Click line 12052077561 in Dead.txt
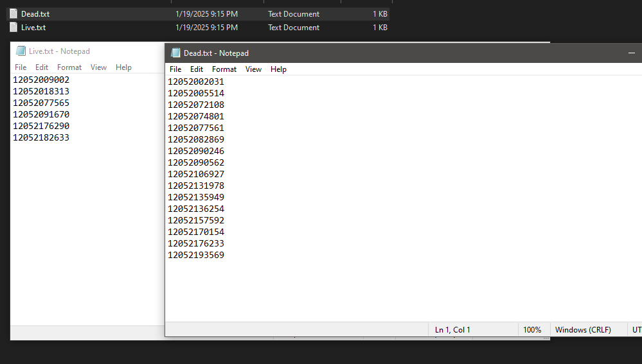The height and width of the screenshot is (364, 642). click(196, 128)
